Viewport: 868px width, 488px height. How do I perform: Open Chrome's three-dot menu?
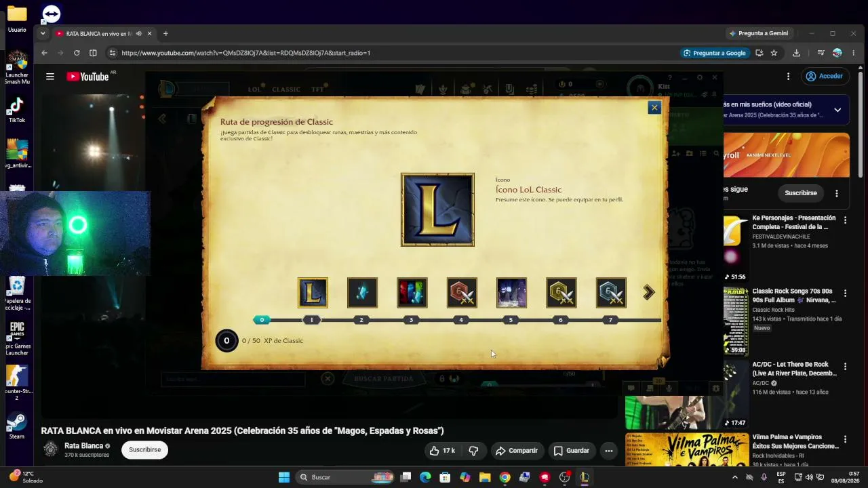853,53
